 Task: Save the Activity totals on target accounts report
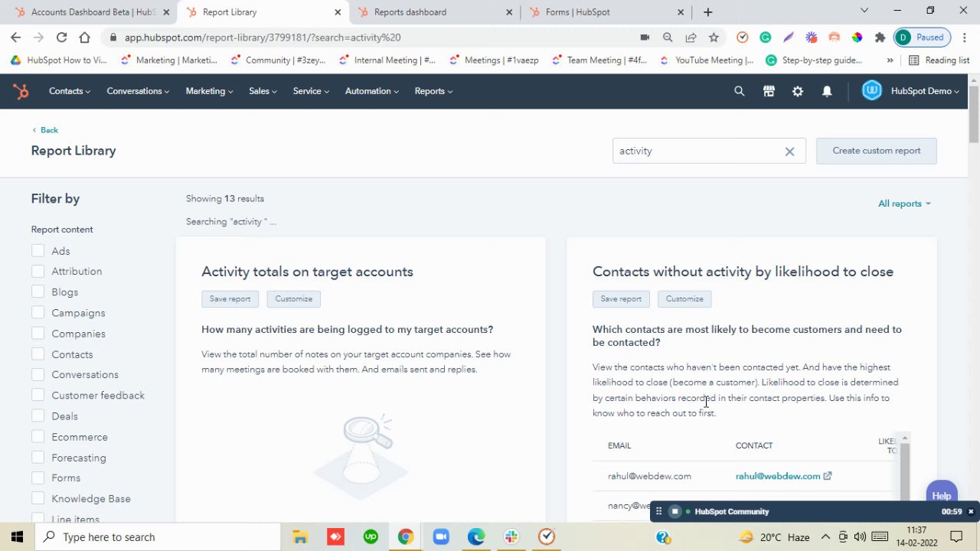pyautogui.click(x=230, y=298)
